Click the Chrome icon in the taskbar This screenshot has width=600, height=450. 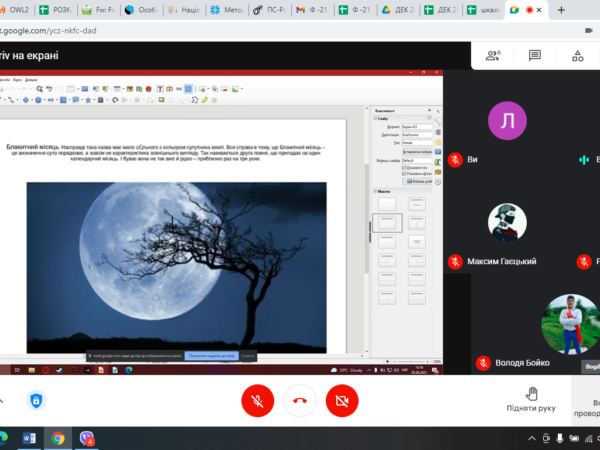click(58, 438)
